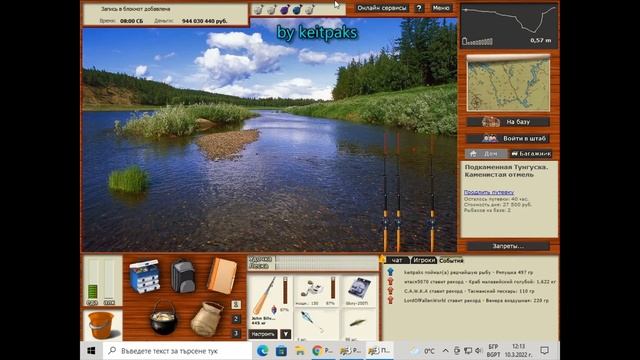Switch to the Игроки tab
Screen dimensions: 640x360
tap(424, 260)
